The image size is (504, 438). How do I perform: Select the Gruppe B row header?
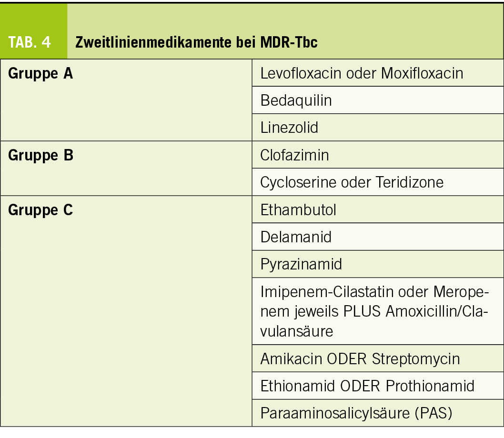(41, 156)
